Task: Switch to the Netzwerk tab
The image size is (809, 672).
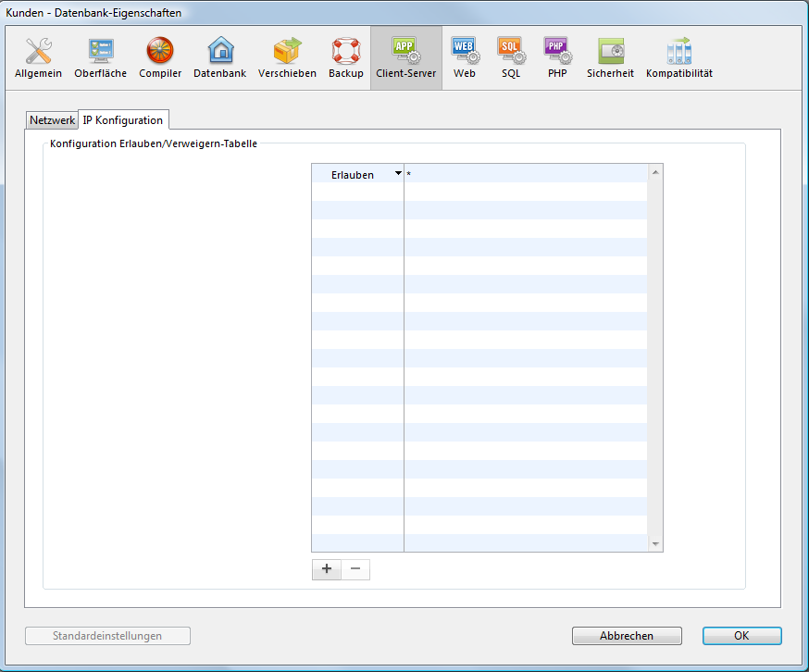Action: point(52,120)
